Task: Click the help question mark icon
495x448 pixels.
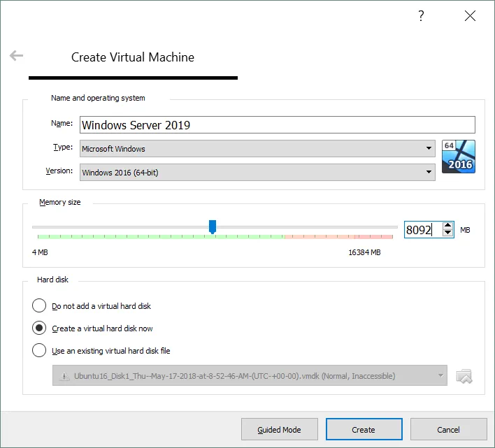Action: (421, 16)
